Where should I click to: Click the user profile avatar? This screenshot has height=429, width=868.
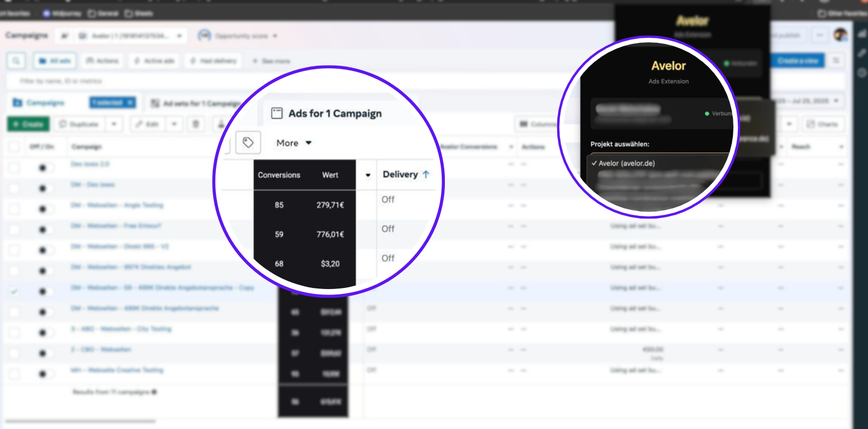pos(840,35)
